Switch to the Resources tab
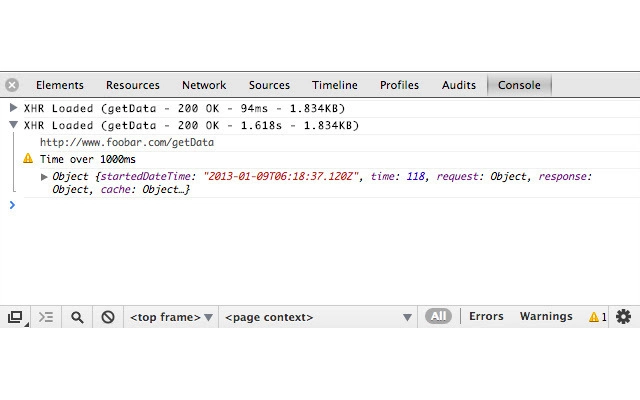The image size is (640, 400). [133, 85]
